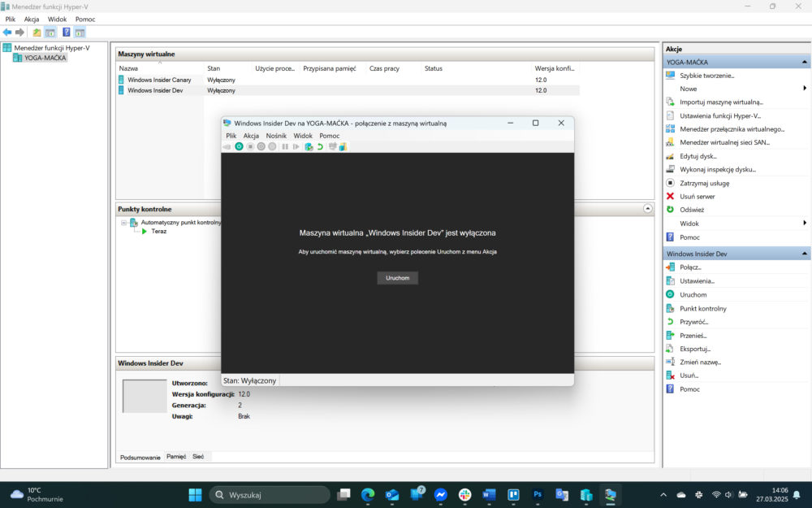Click the Przenieś... move icon
This screenshot has height=508, width=812.
(x=670, y=336)
